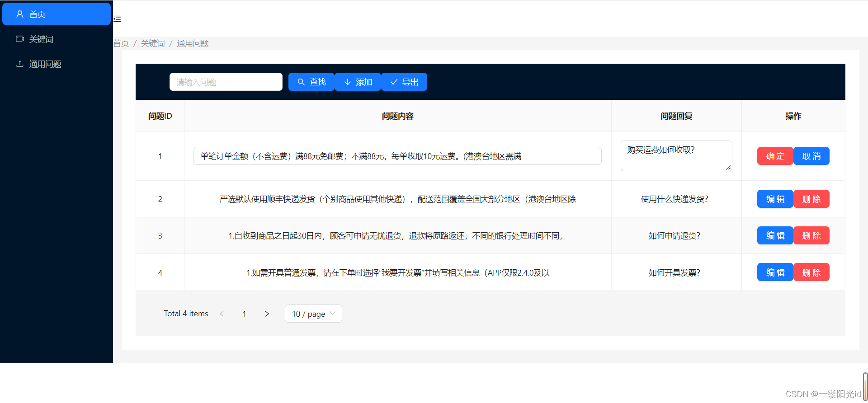Open 关键词 in the sidebar menu
Screen dimensions: 868x403
point(57,39)
